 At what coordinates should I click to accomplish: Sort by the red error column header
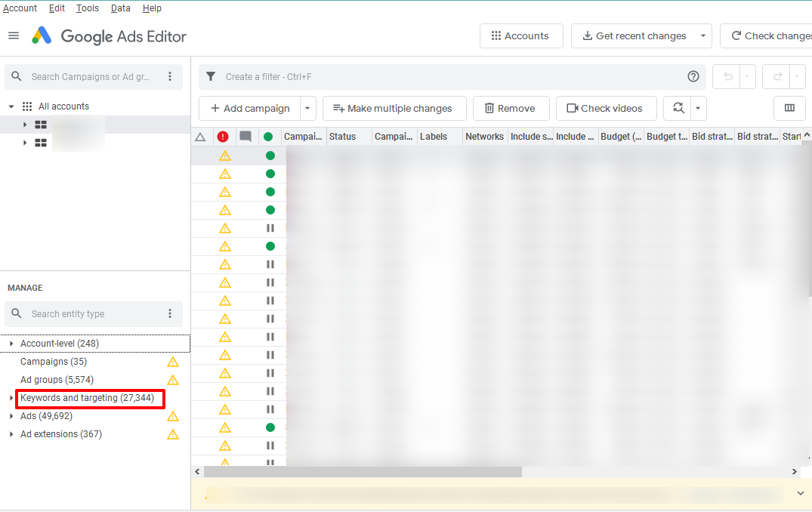tap(223, 137)
